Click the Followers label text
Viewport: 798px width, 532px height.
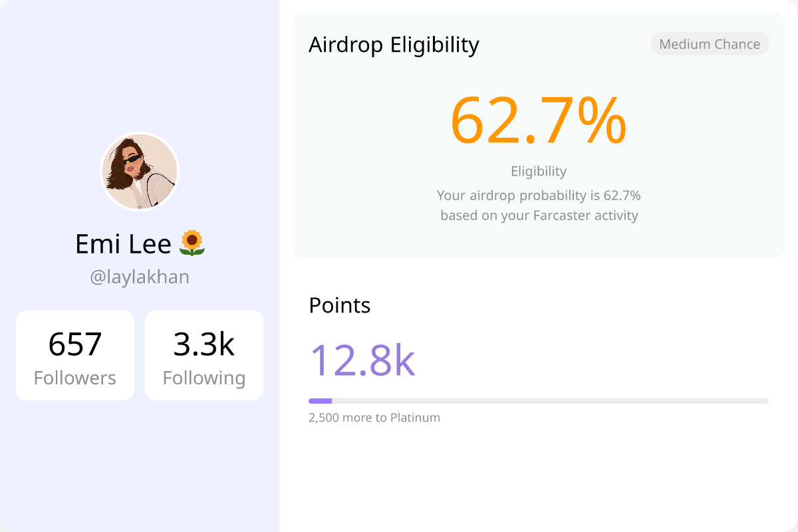pyautogui.click(x=75, y=378)
